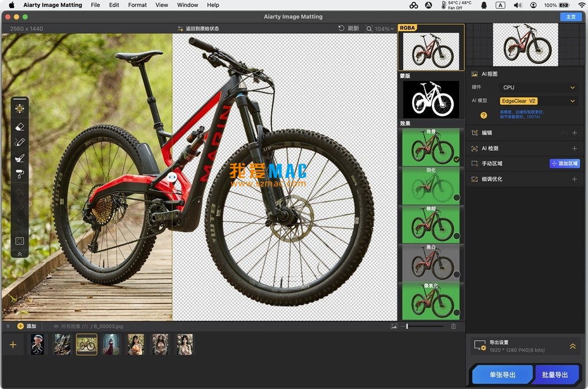588x389 pixels.
Task: Click the trash delete icon in filmstrip bar
Action: pyautogui.click(x=453, y=326)
